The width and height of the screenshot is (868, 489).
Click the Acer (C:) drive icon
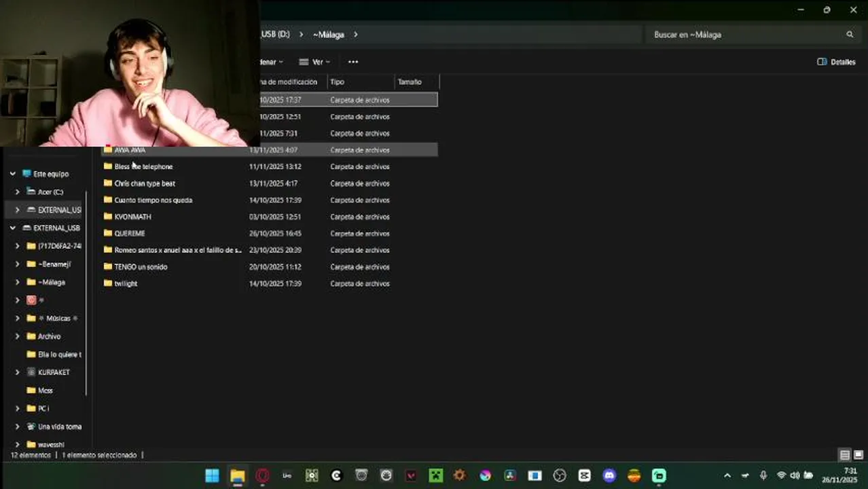(x=31, y=192)
